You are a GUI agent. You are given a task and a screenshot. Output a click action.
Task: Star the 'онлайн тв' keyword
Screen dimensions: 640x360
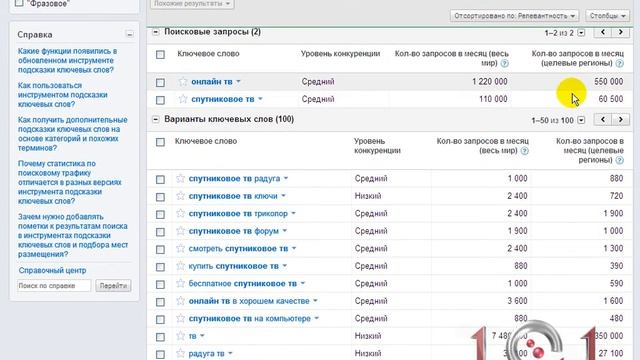pos(183,82)
